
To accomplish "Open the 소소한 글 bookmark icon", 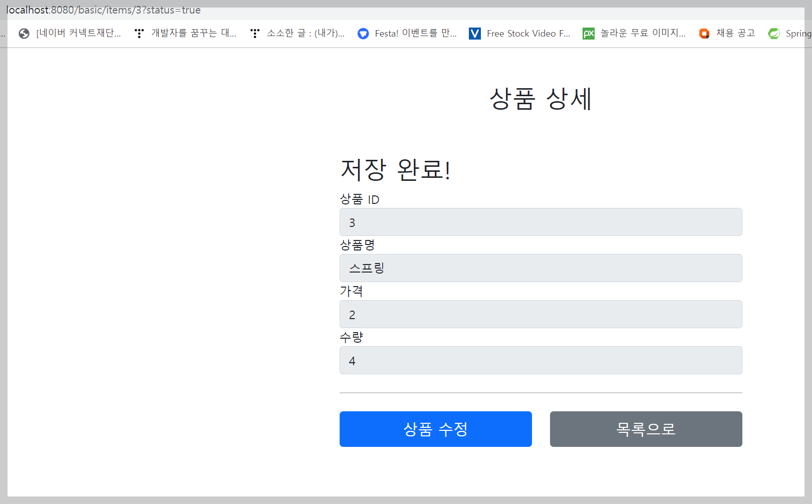I will tap(255, 34).
